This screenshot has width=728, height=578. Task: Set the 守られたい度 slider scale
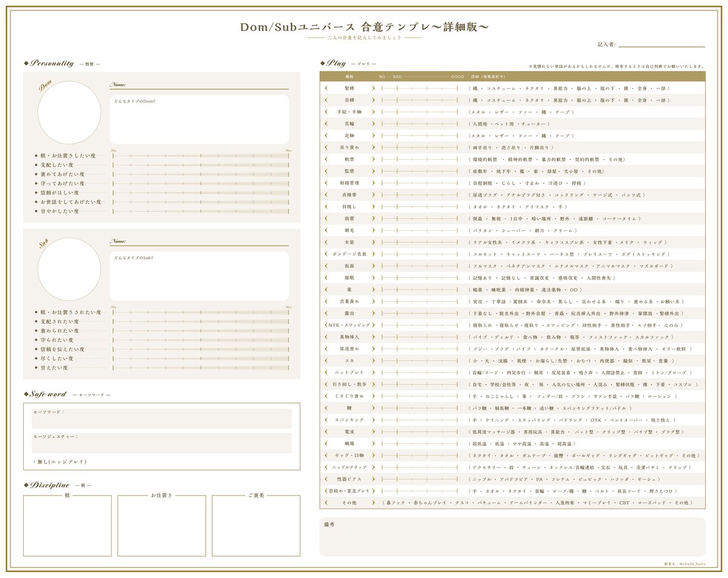(x=201, y=340)
